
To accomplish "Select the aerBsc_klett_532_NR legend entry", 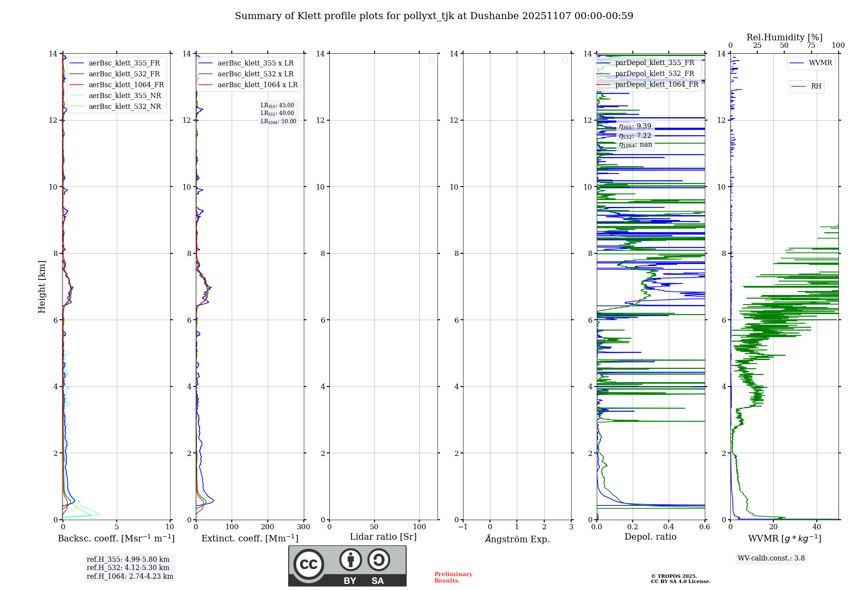I will pyautogui.click(x=125, y=107).
